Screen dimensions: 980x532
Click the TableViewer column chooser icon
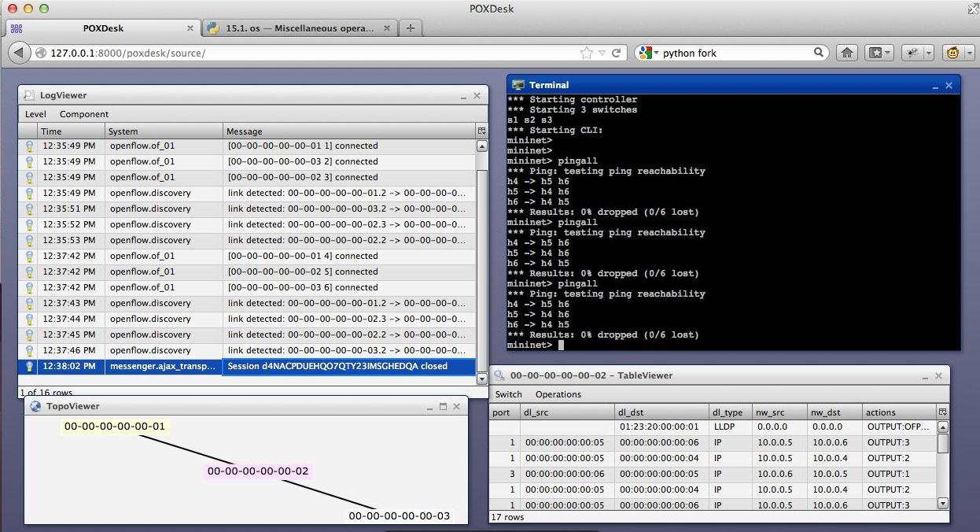click(x=942, y=412)
